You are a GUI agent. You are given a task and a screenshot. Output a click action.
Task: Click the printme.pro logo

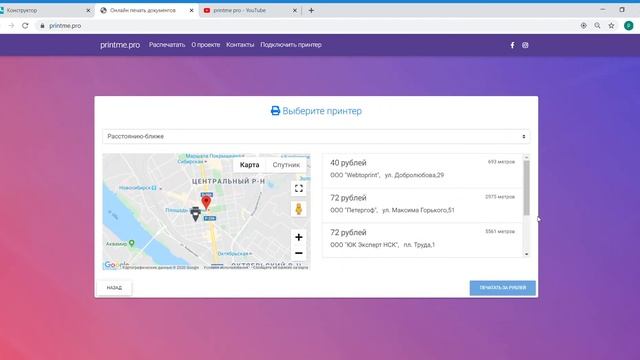click(120, 45)
